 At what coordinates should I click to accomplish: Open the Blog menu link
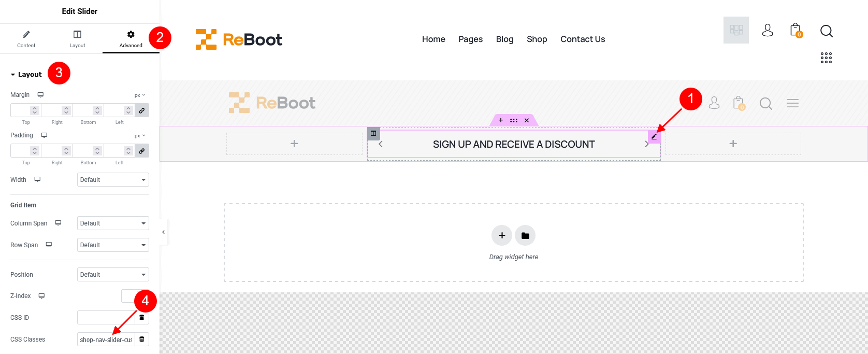pyautogui.click(x=504, y=39)
